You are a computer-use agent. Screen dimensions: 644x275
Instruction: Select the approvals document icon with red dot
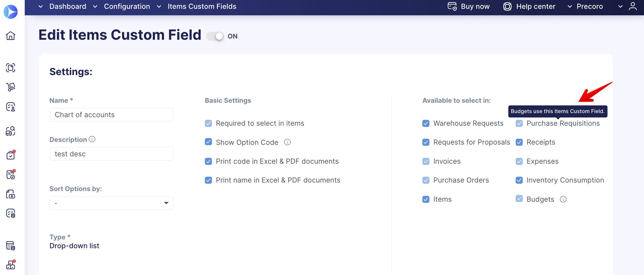[11, 175]
